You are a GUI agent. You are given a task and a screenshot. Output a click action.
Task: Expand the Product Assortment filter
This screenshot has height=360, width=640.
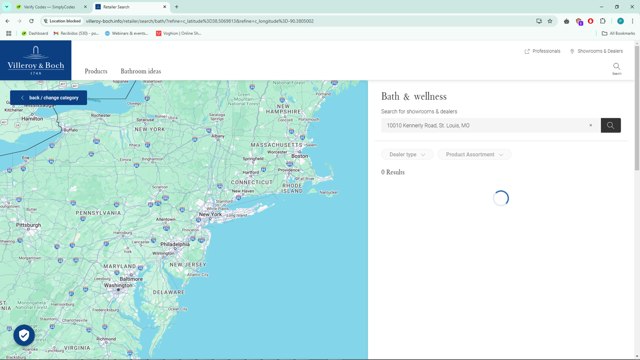[474, 154]
